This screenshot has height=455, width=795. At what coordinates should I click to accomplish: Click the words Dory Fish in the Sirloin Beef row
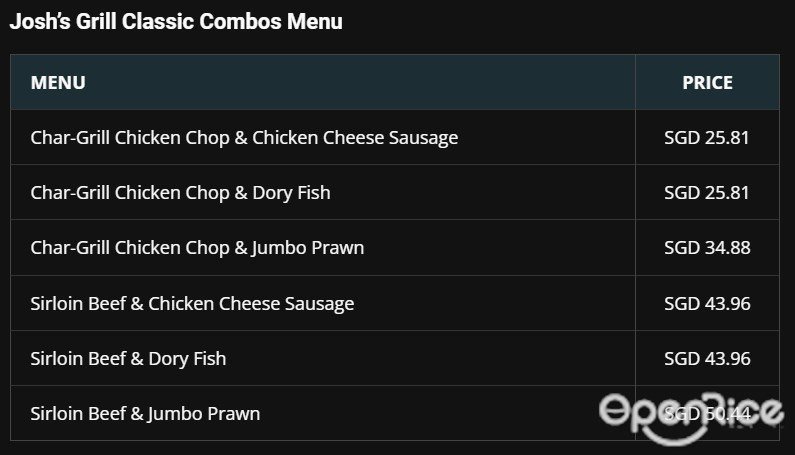187,359
